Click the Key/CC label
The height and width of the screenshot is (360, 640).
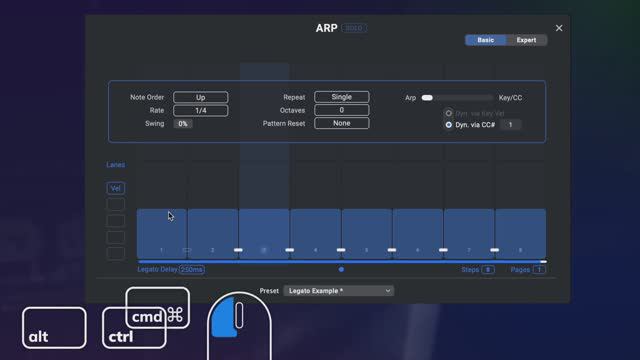(x=510, y=98)
